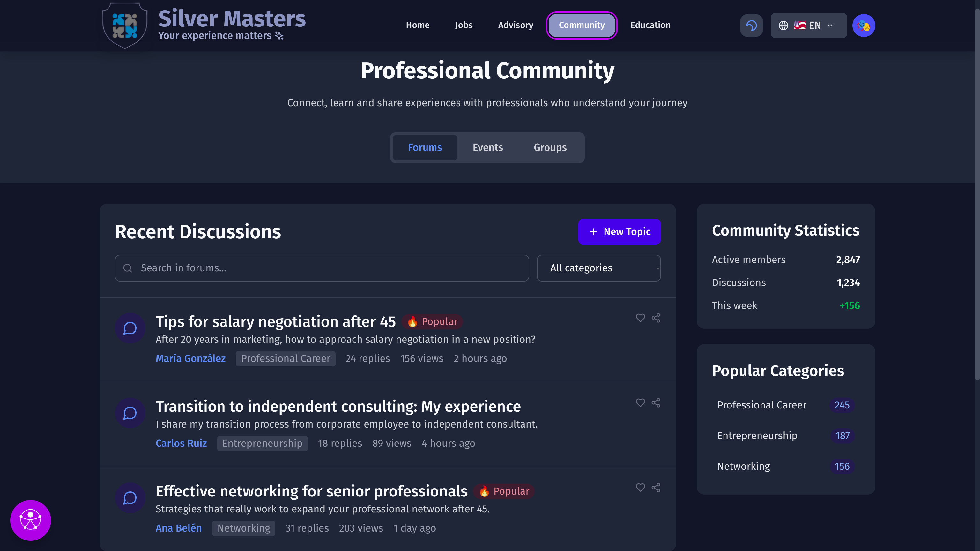
Task: Focus the Search in forums field
Action: click(x=322, y=268)
